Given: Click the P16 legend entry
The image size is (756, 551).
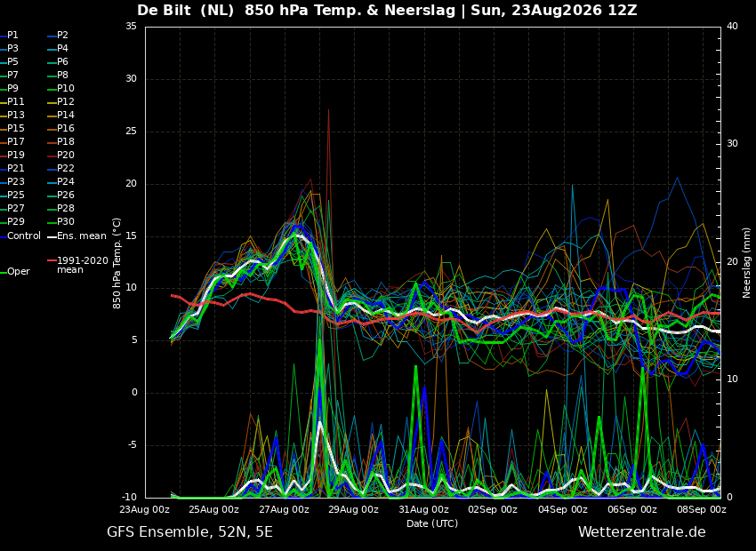Looking at the screenshot, I should tap(60, 129).
